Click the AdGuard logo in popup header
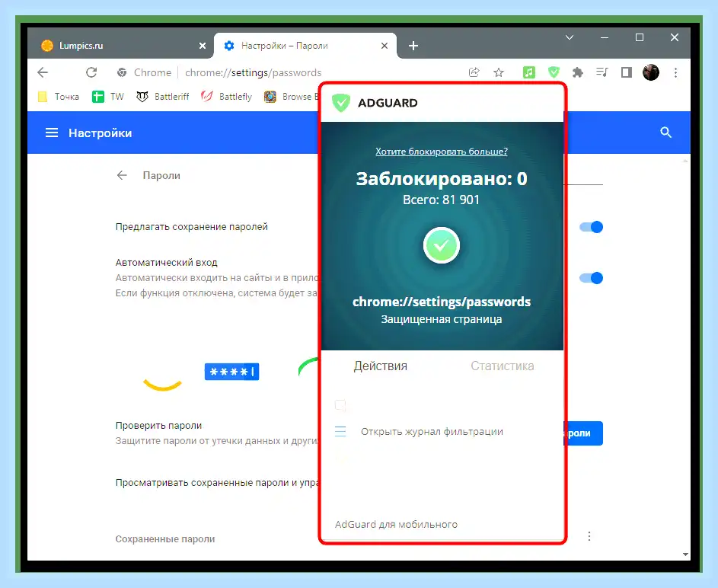Image resolution: width=718 pixels, height=588 pixels. [340, 103]
